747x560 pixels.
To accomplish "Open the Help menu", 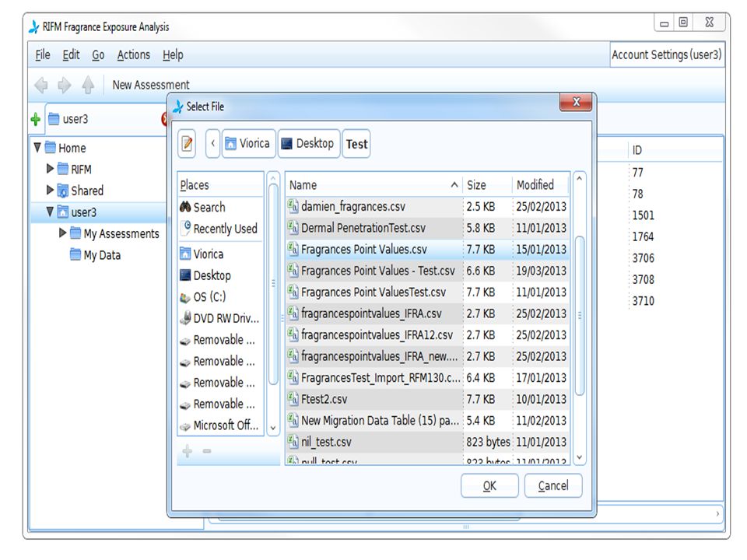I will (173, 54).
